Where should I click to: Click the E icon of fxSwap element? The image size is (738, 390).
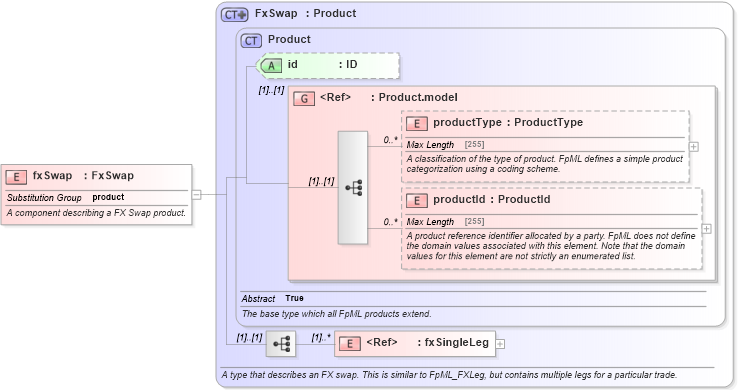click(16, 177)
